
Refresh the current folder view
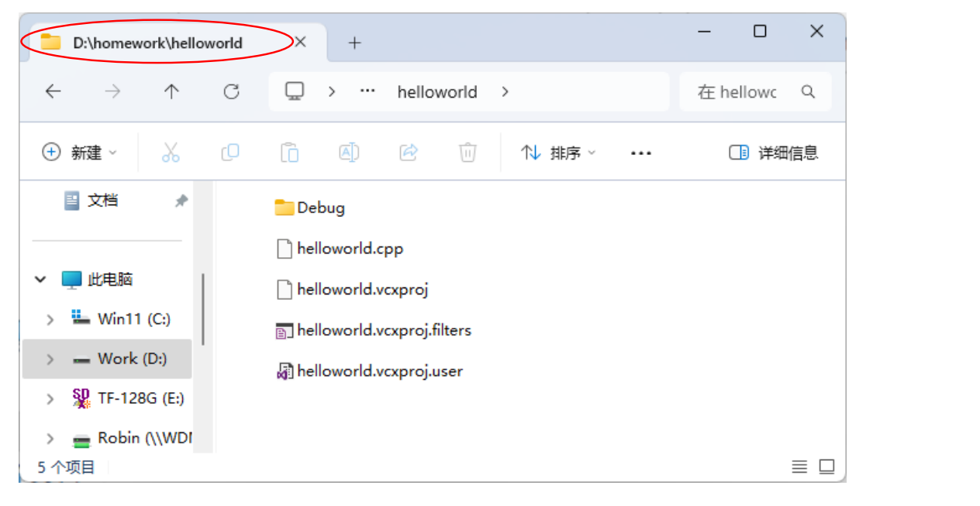[231, 92]
